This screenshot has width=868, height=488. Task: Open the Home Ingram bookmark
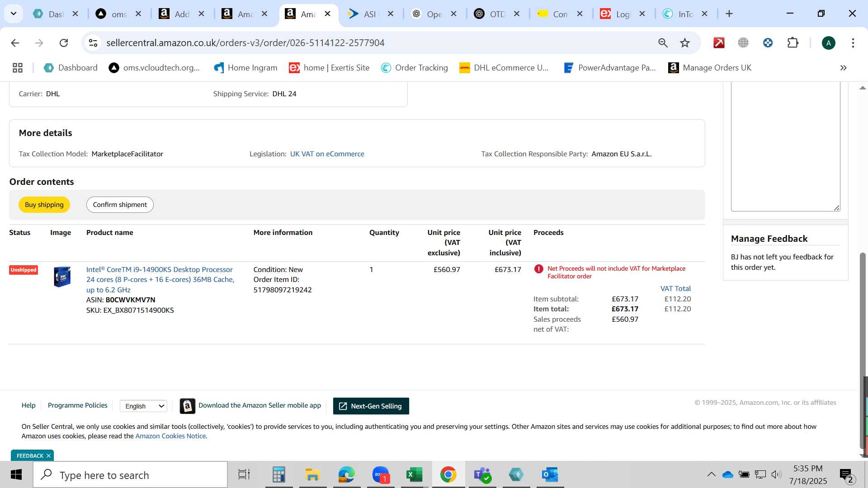click(245, 68)
